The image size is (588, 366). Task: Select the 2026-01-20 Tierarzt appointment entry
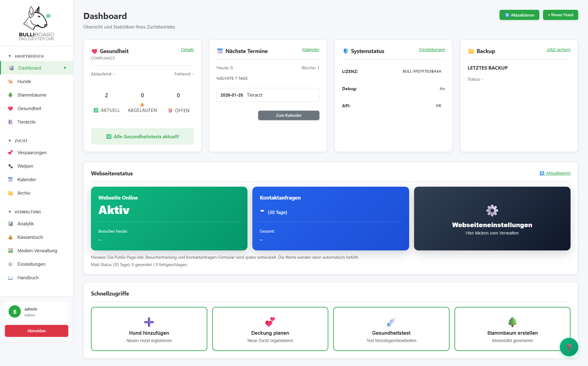268,95
